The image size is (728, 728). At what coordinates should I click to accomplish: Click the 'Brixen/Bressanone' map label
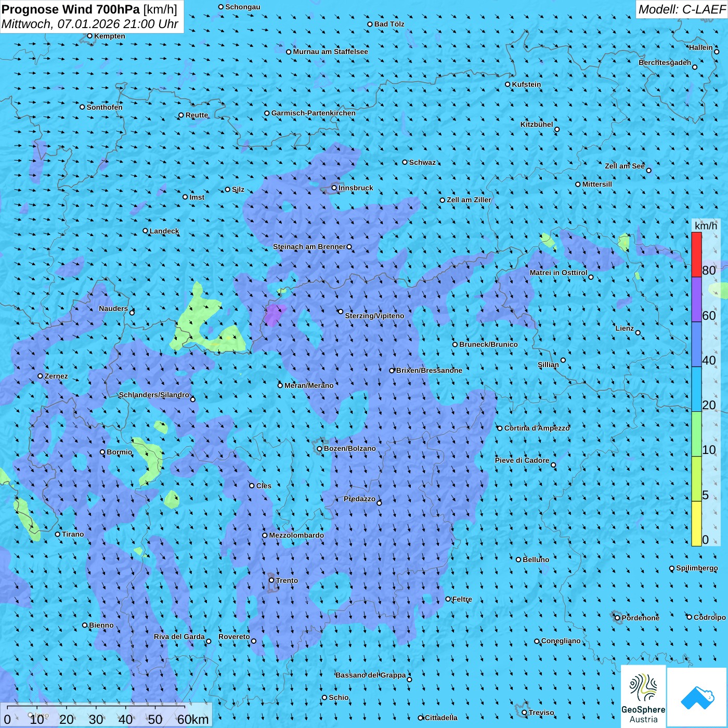tap(429, 370)
